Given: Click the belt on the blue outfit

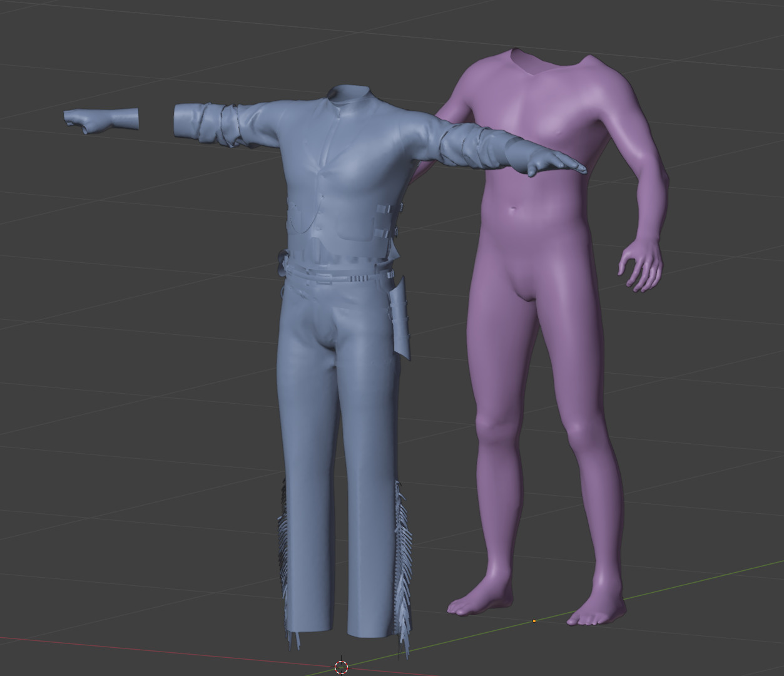Looking at the screenshot, I should point(338,274).
